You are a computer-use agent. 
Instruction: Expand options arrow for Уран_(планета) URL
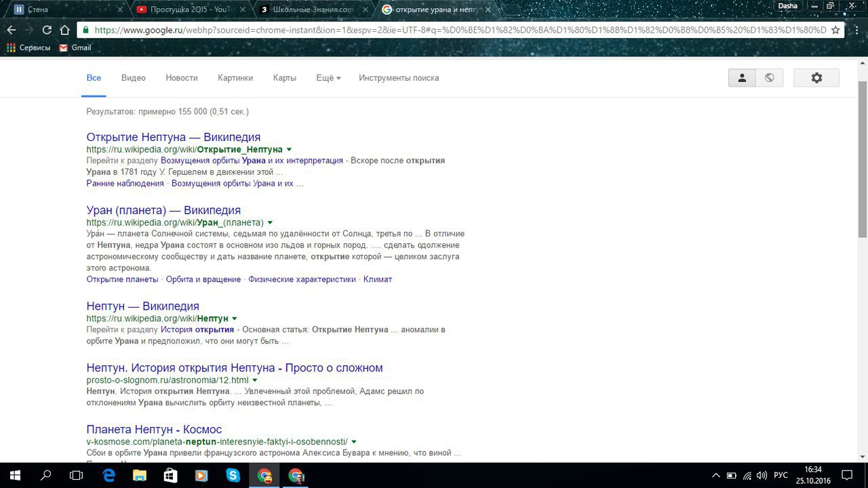pos(270,222)
